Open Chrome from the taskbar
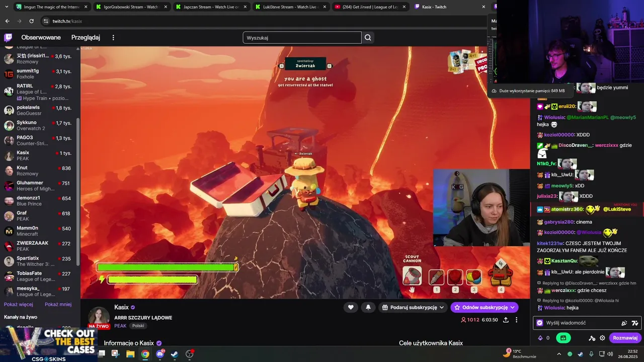 (x=145, y=354)
